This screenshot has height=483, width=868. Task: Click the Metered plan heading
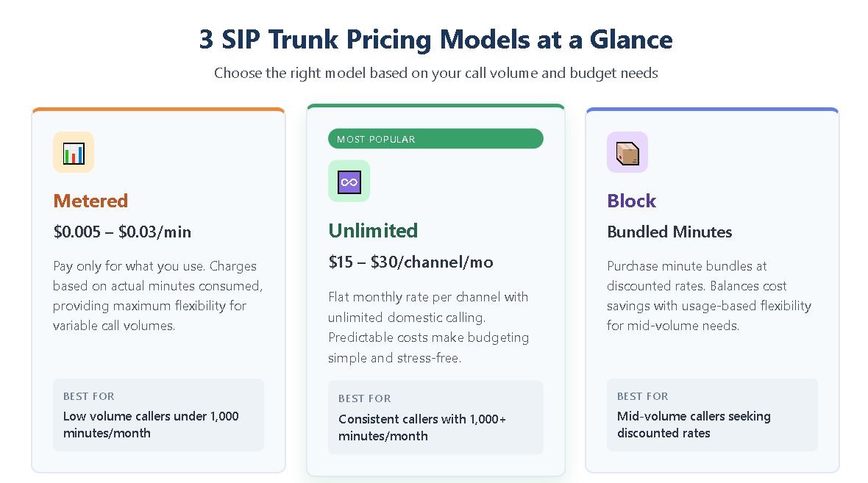[90, 201]
